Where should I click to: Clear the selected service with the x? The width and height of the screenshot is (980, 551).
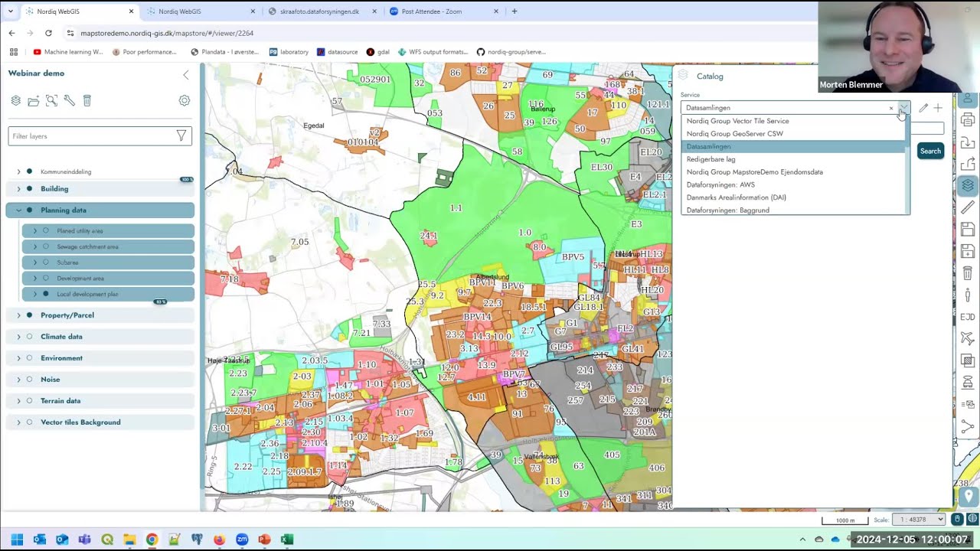point(890,108)
